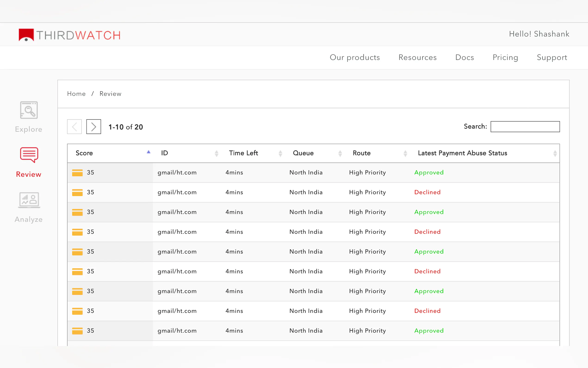Go to next page arrow
The image size is (588, 368).
tap(94, 127)
